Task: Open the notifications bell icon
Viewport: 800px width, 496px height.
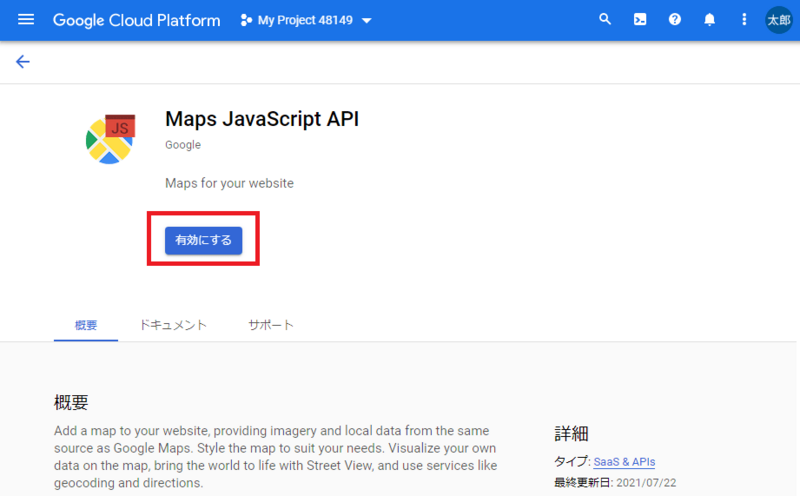Action: point(709,20)
